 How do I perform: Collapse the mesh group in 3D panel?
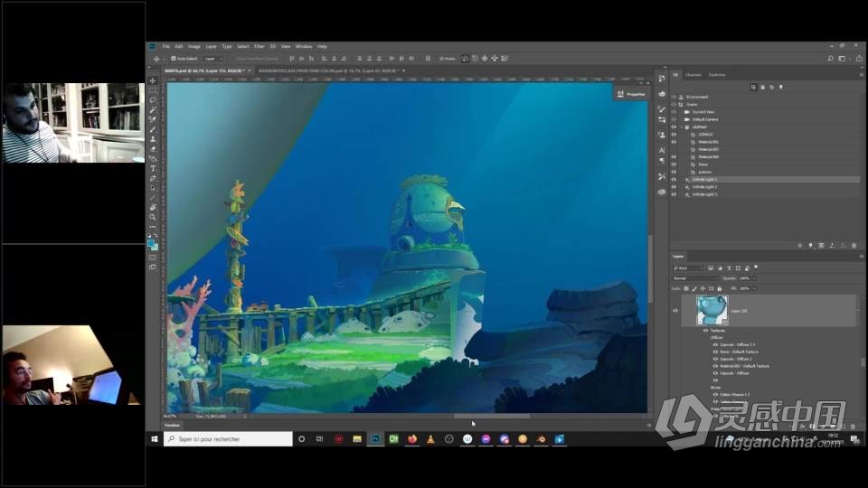click(x=682, y=127)
